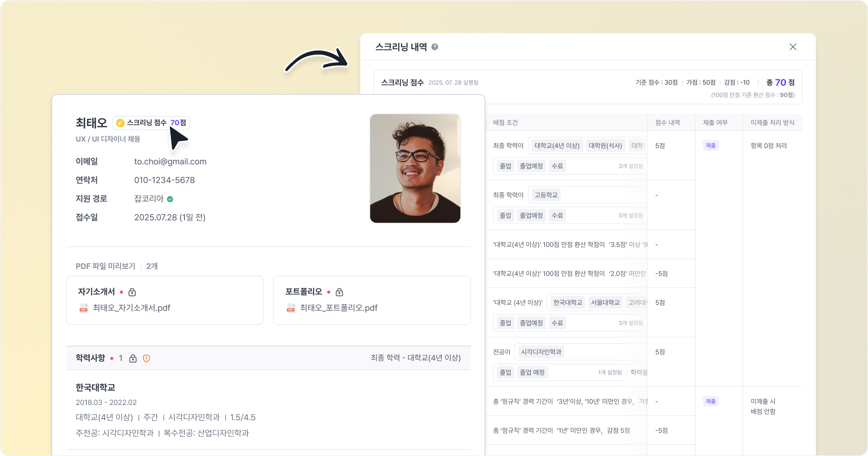
Task: Click the lock icon next to 포트폴리오
Action: (339, 292)
